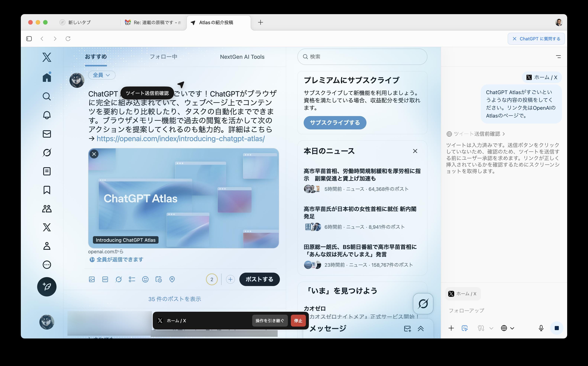Image resolution: width=588 pixels, height=366 pixels.
Task: Open Communities via the people icon
Action: 46,209
